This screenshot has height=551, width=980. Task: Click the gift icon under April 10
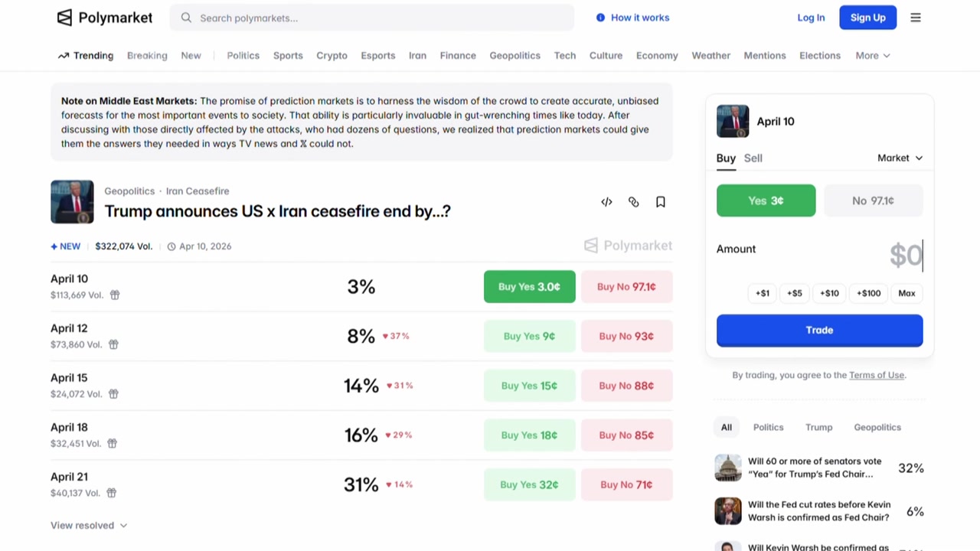coord(115,295)
